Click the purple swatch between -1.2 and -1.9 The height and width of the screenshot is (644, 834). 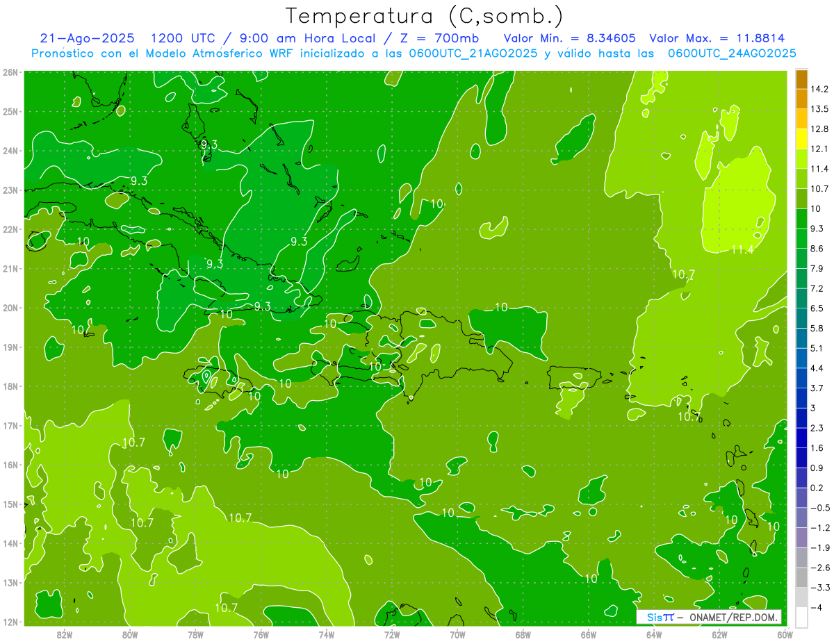click(x=801, y=538)
